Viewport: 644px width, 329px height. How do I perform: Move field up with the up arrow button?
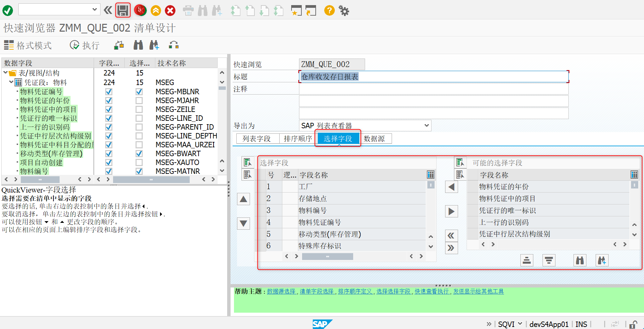coord(243,199)
